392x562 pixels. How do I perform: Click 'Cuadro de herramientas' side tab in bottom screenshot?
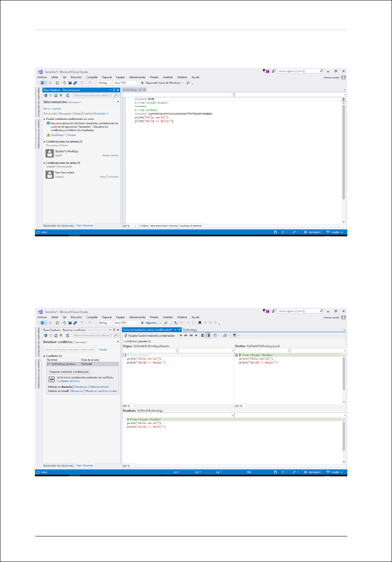point(39,374)
